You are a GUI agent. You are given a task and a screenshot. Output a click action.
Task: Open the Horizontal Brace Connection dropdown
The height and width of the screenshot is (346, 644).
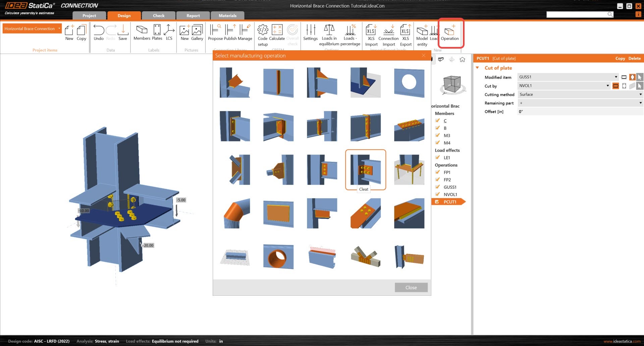tap(32, 28)
